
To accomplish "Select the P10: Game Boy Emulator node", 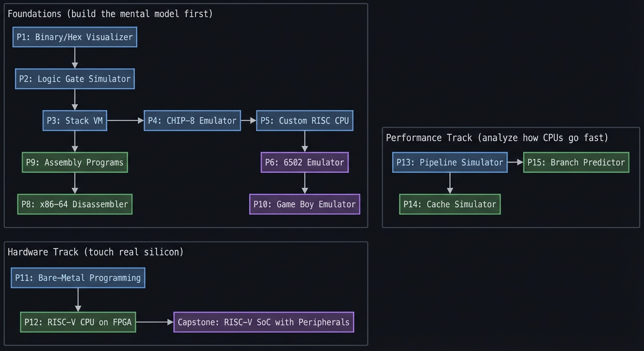I will [304, 204].
